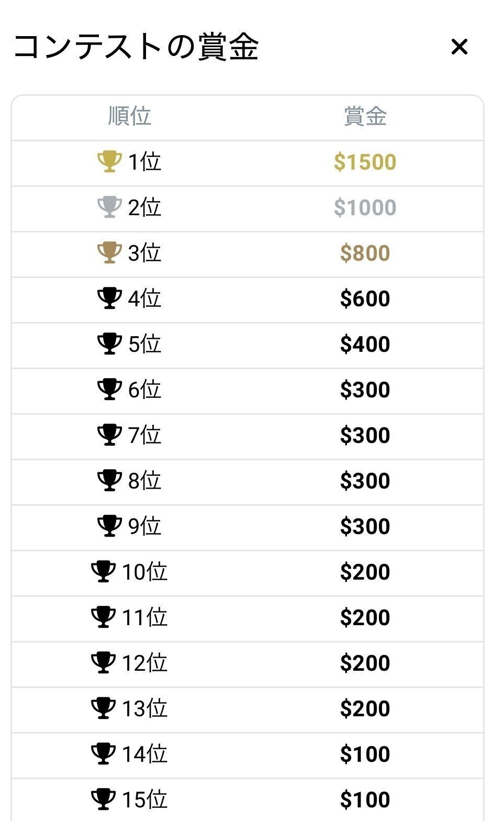Select the 賞金 column header

pyautogui.click(x=365, y=116)
